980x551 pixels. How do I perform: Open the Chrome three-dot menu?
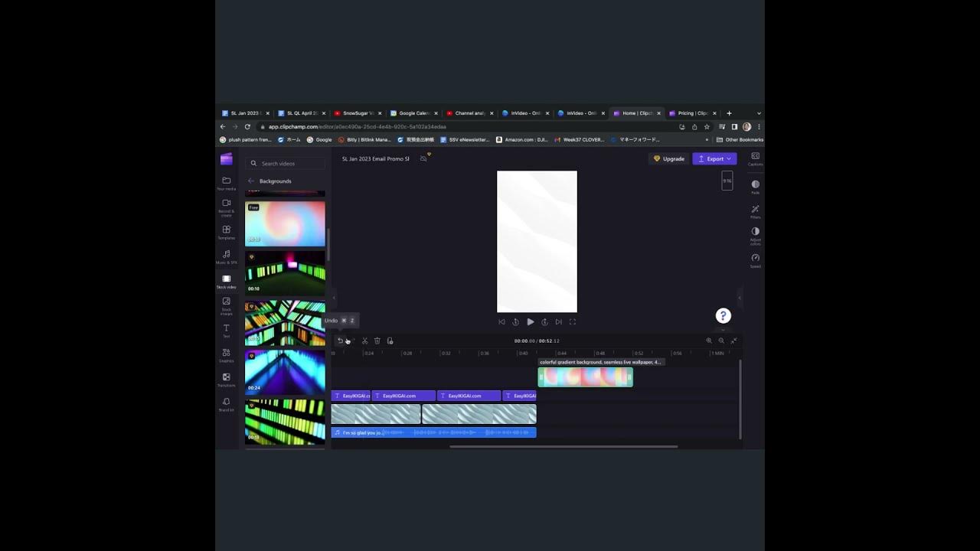click(759, 127)
